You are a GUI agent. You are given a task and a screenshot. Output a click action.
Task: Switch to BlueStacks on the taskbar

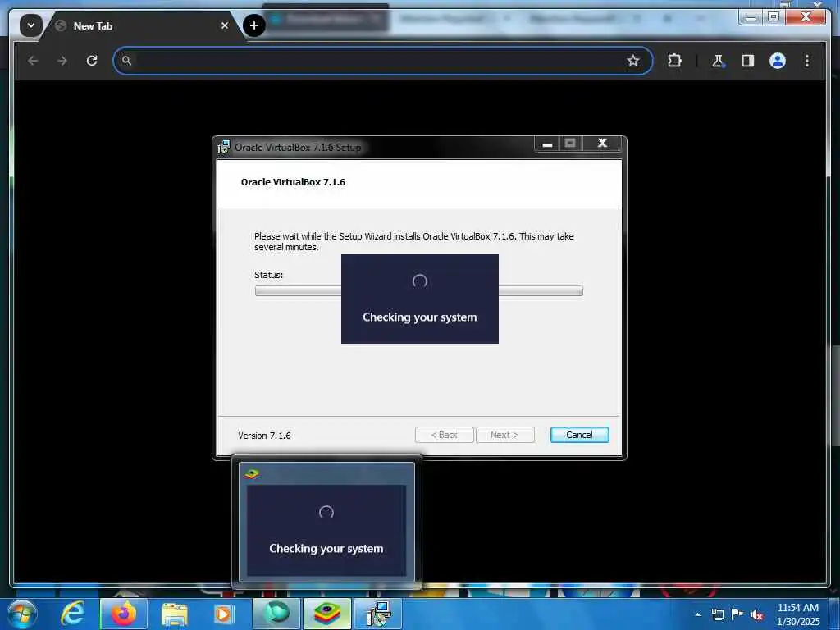click(x=327, y=614)
